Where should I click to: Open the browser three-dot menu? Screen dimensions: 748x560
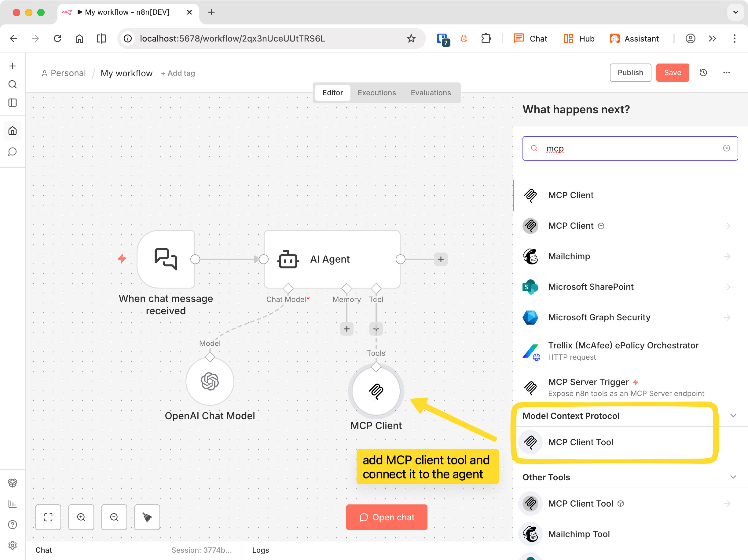pos(734,38)
